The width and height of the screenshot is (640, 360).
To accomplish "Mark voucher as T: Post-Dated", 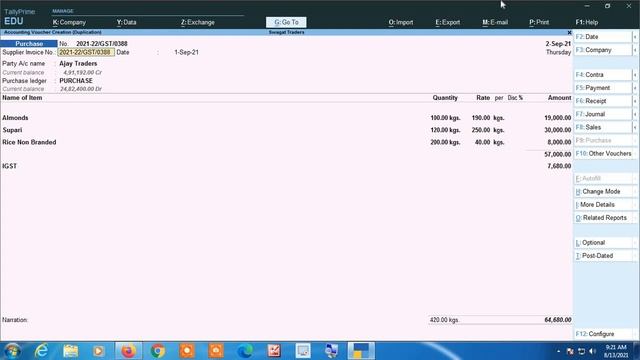I will 604,256.
